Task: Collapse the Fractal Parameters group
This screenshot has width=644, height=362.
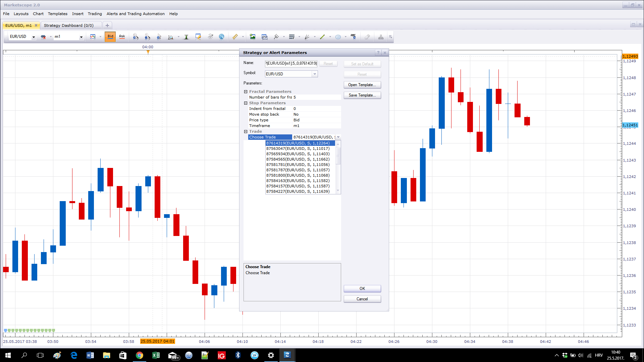Action: [x=246, y=92]
